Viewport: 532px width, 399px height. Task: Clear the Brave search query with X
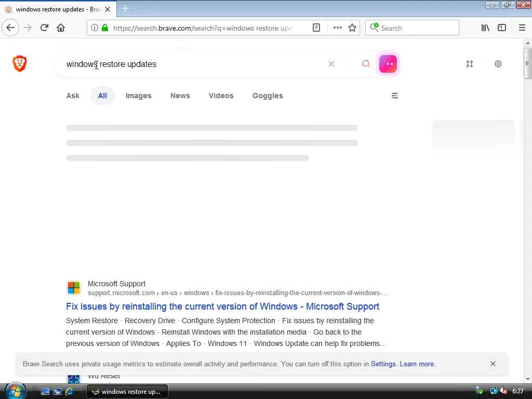[x=331, y=64]
